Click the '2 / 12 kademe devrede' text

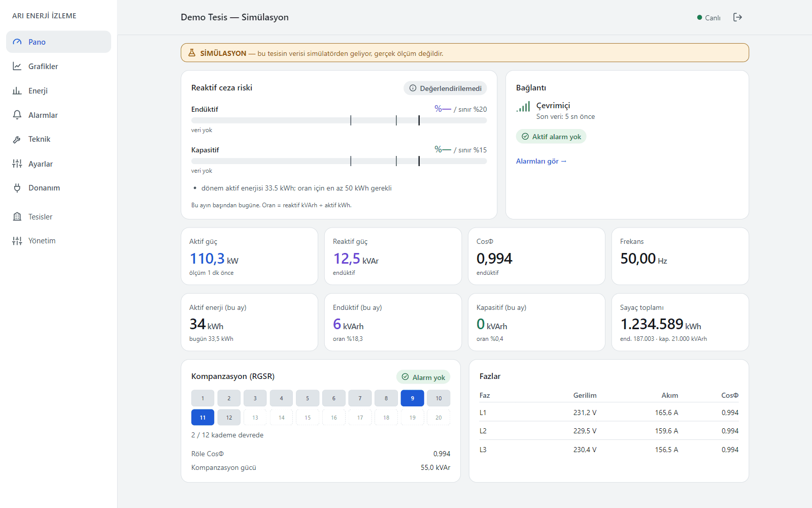(x=227, y=435)
